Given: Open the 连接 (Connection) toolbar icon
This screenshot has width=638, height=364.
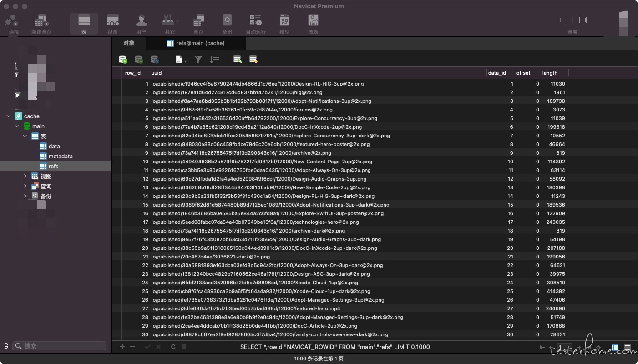Looking at the screenshot, I should (x=14, y=24).
